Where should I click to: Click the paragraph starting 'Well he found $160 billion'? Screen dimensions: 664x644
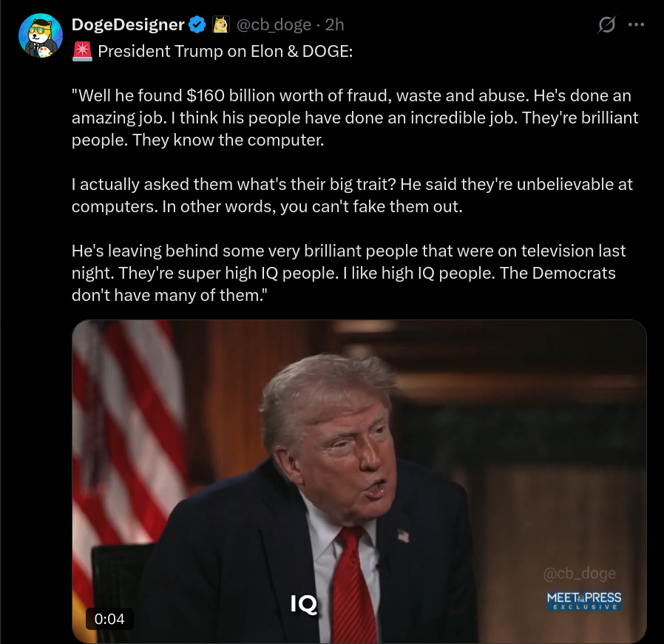tap(355, 118)
